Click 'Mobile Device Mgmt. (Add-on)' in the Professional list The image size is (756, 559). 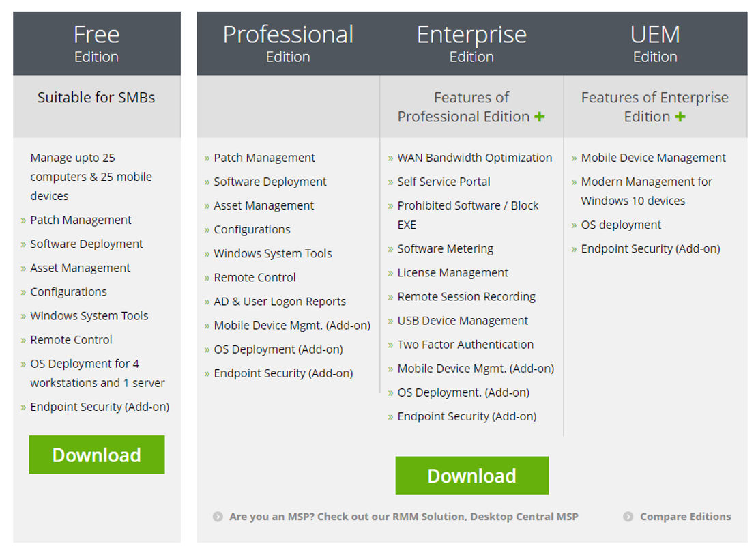coord(292,326)
